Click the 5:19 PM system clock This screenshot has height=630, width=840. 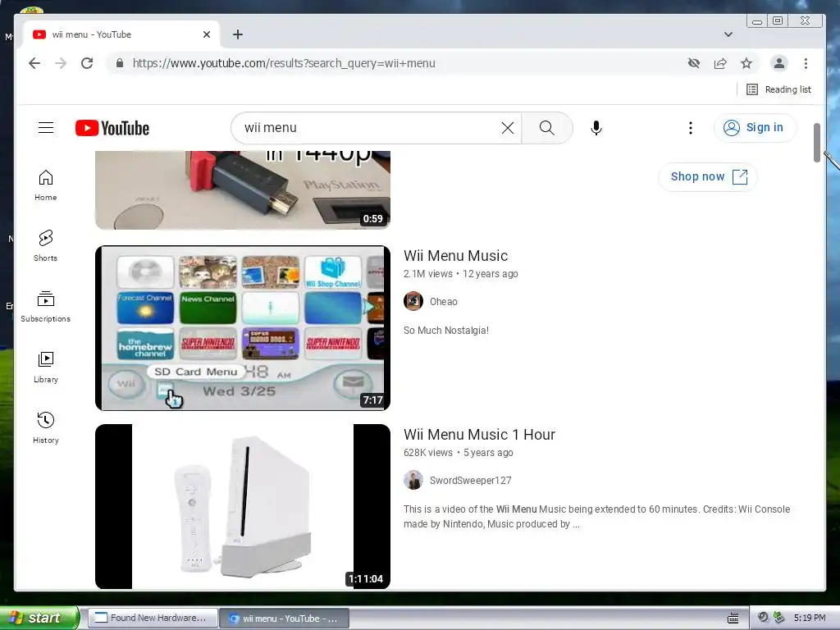810,619
